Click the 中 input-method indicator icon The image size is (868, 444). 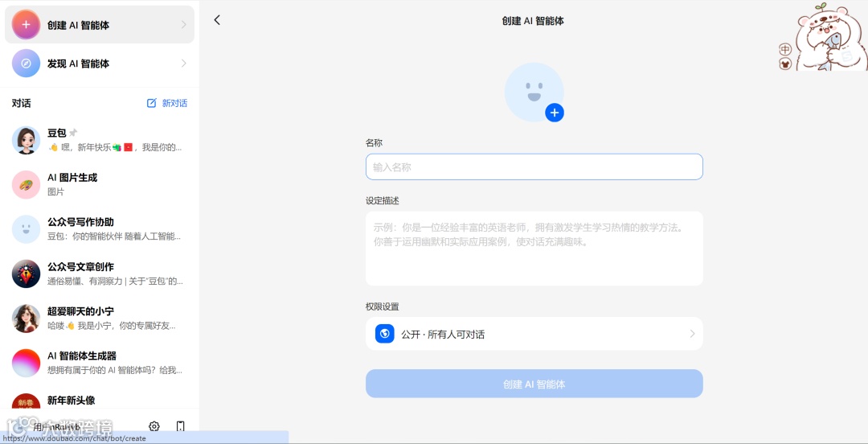click(785, 49)
